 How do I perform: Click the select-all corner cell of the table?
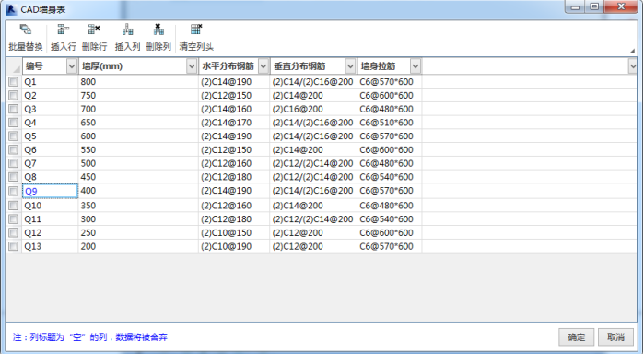click(14, 66)
